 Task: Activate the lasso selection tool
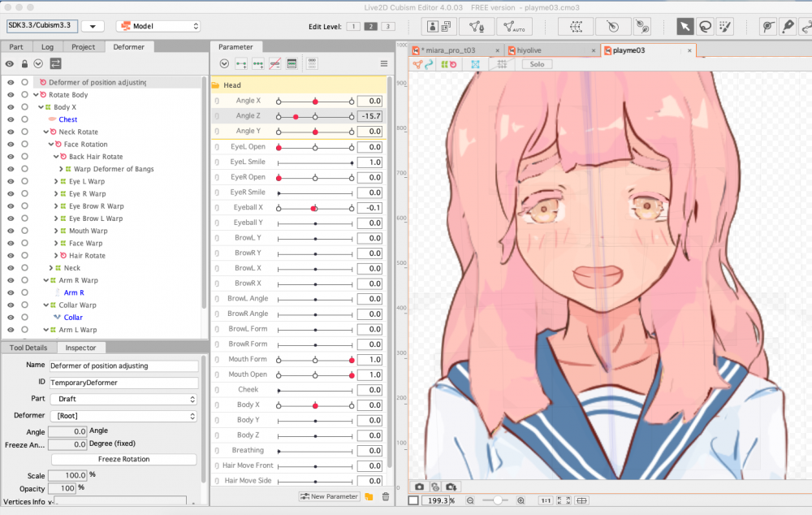(706, 26)
